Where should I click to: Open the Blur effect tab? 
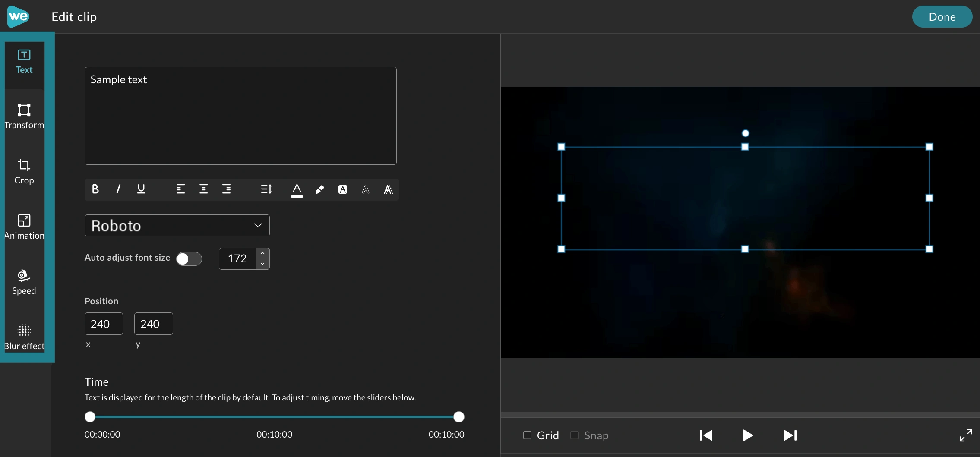pyautogui.click(x=24, y=337)
